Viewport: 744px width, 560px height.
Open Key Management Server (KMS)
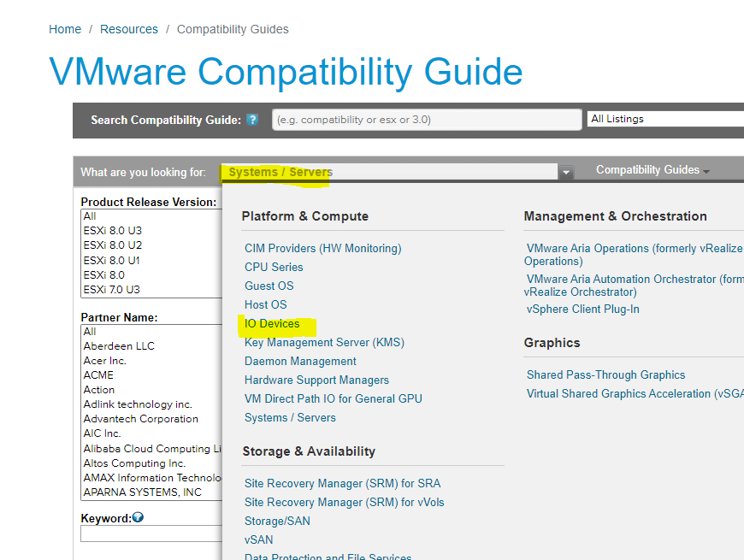pos(325,342)
